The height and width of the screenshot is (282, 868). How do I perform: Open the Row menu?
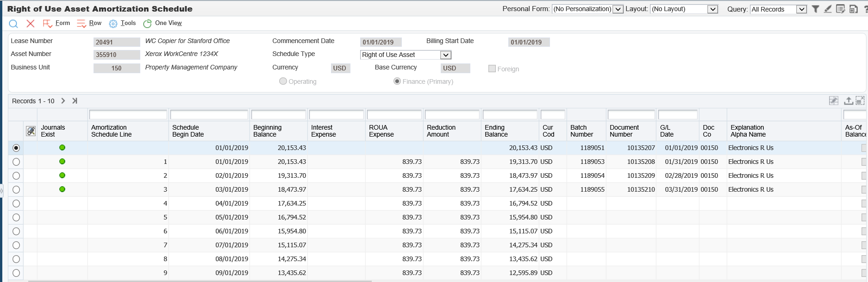[x=95, y=23]
